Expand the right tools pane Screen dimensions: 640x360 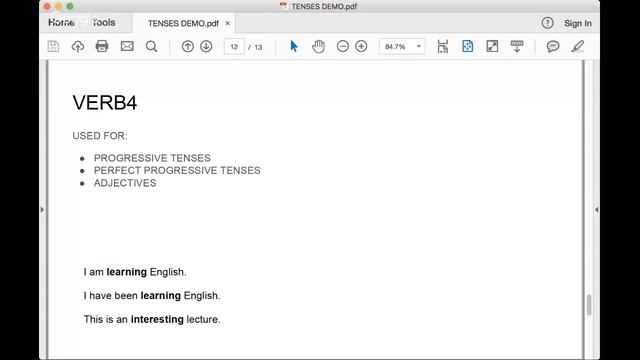click(596, 209)
